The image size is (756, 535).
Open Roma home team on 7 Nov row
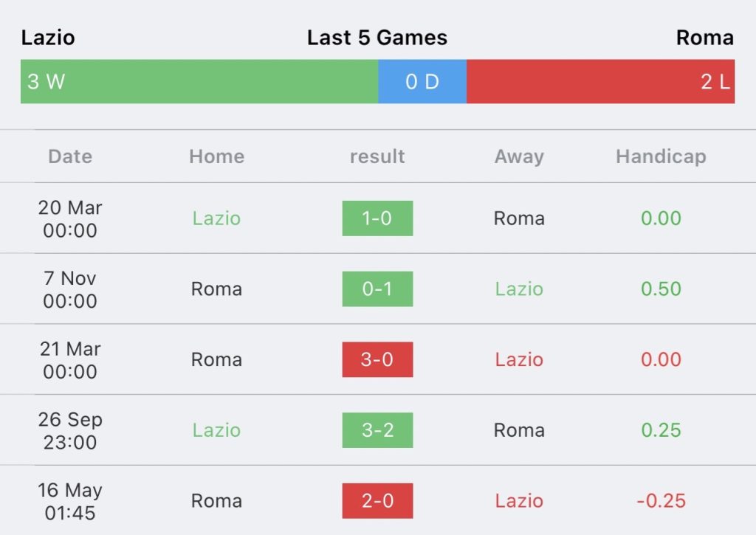(216, 289)
